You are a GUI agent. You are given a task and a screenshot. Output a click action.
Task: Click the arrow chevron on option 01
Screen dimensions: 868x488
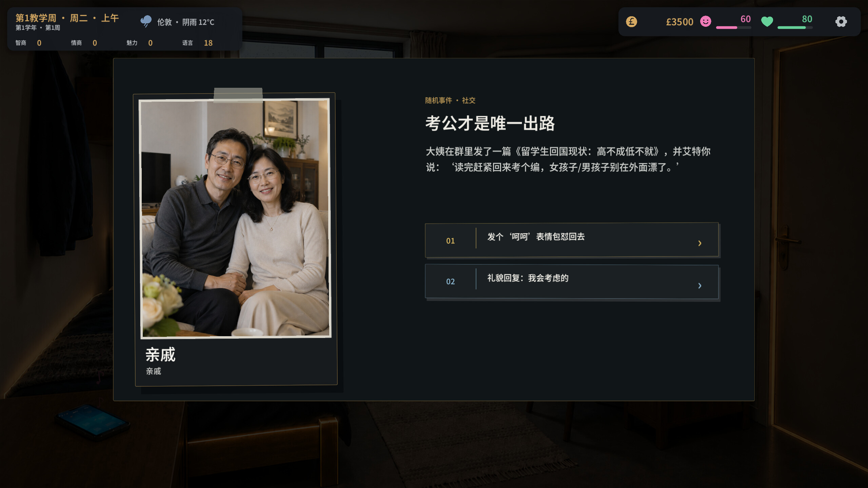[x=700, y=243]
